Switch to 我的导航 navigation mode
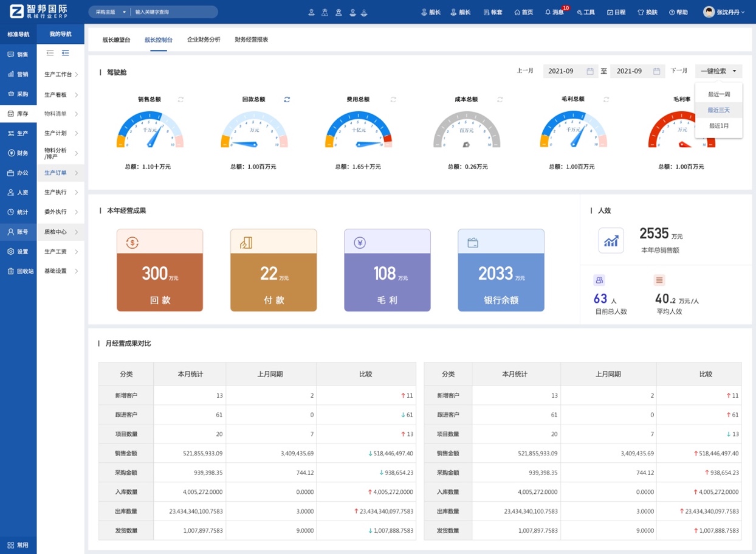Viewport: 756px width, 554px height. (x=60, y=34)
